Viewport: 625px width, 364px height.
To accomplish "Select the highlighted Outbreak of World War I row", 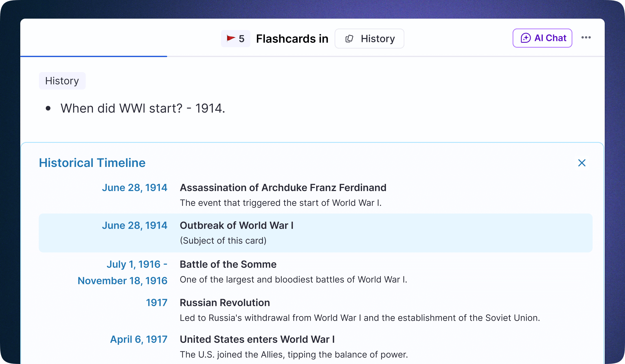I will coord(315,233).
